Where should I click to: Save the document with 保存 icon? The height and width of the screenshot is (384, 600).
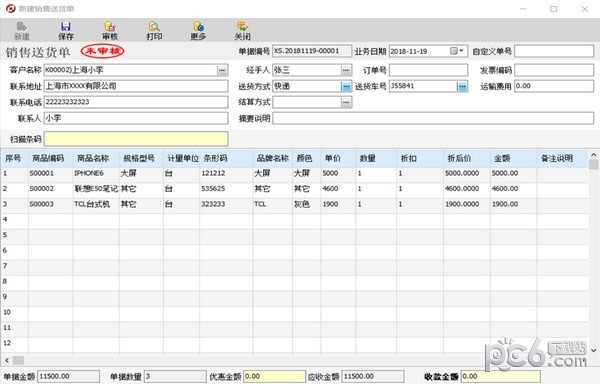click(66, 31)
